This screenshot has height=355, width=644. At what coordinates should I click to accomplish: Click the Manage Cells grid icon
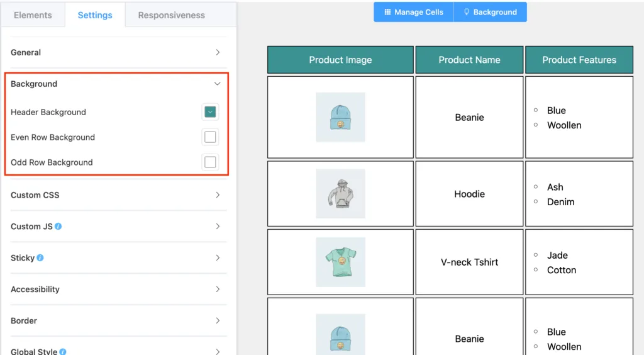click(387, 13)
